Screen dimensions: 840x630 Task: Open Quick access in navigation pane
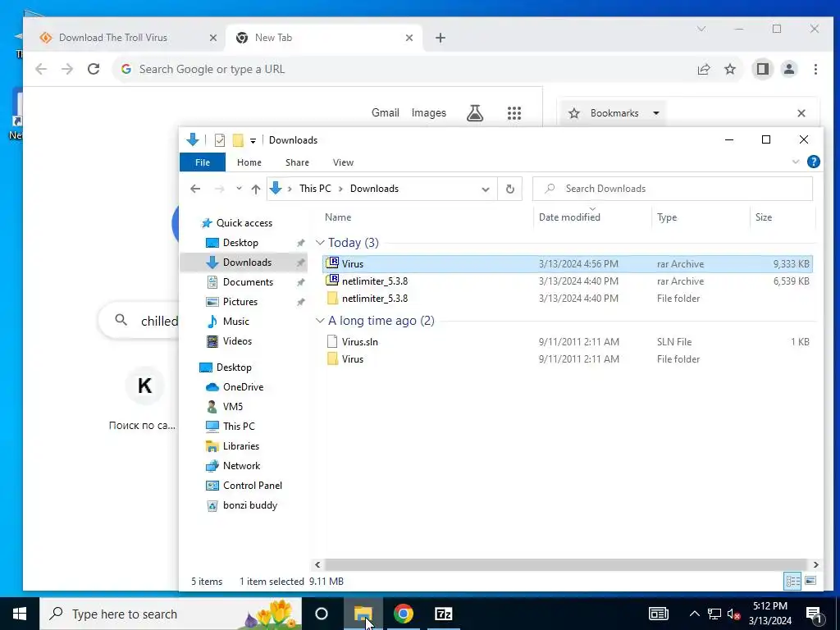(x=244, y=223)
